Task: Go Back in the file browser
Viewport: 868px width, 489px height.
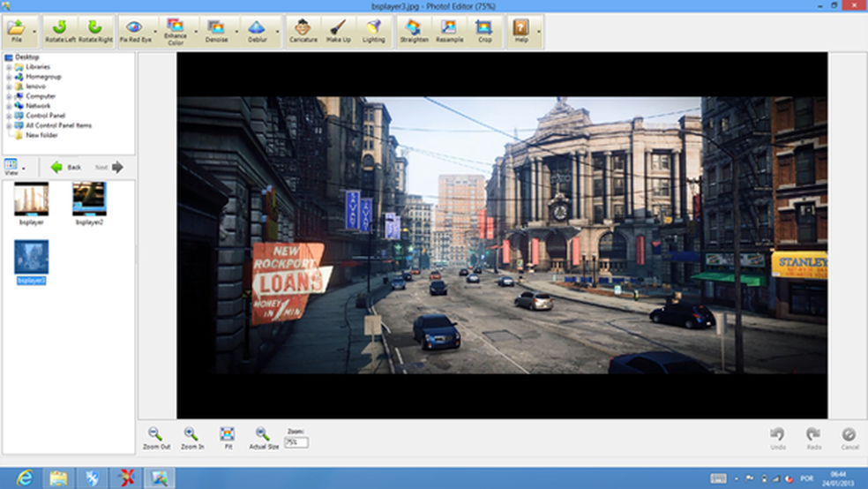Action: pyautogui.click(x=65, y=167)
